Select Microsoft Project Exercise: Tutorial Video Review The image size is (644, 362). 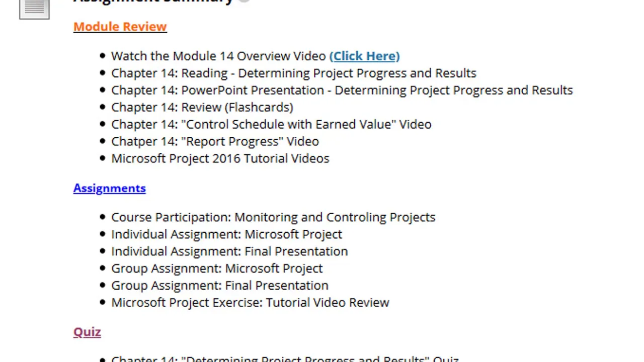point(250,303)
